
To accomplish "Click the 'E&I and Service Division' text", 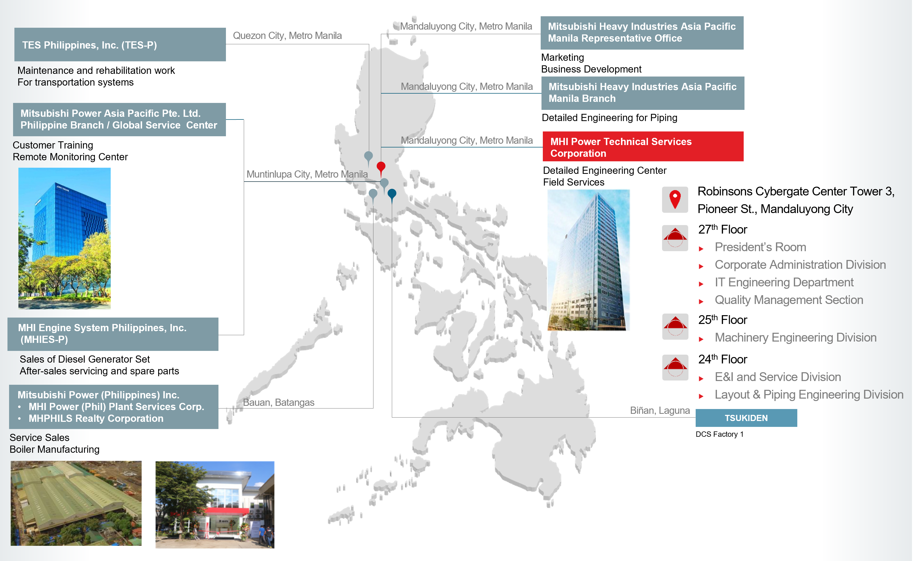I will [x=778, y=377].
